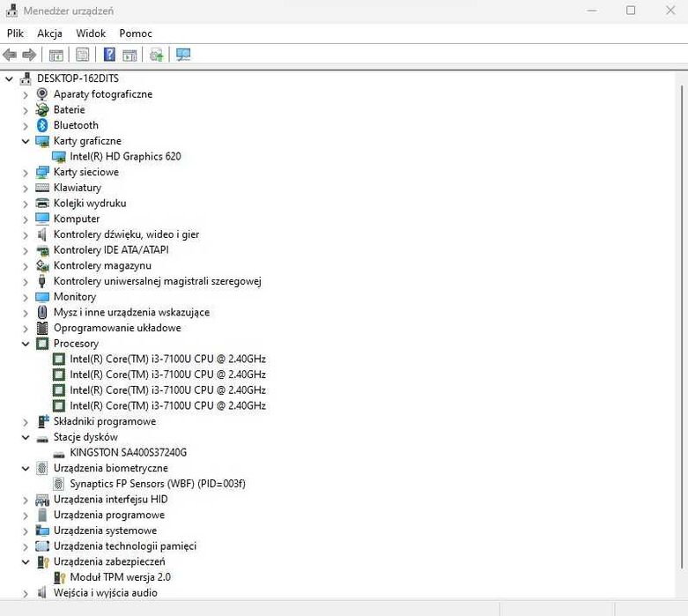This screenshot has height=616, width=688.
Task: Collapse the DESKTOP-162DITS root node
Action: 9,79
